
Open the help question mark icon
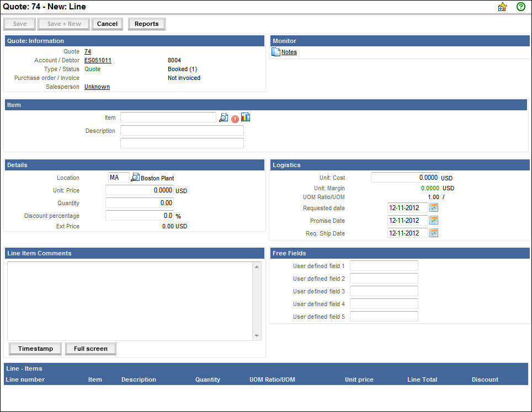coord(520,7)
